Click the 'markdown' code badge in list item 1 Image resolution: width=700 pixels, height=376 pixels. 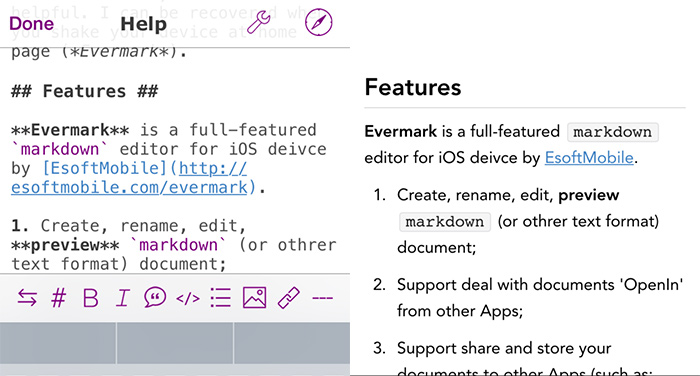(x=445, y=221)
